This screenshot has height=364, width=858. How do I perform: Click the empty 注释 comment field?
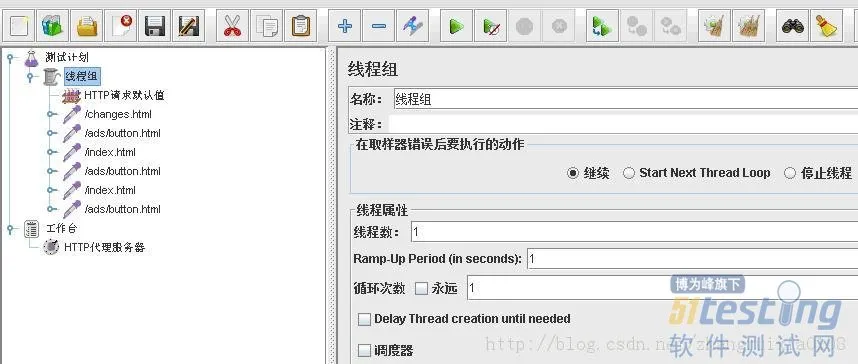pyautogui.click(x=624, y=123)
